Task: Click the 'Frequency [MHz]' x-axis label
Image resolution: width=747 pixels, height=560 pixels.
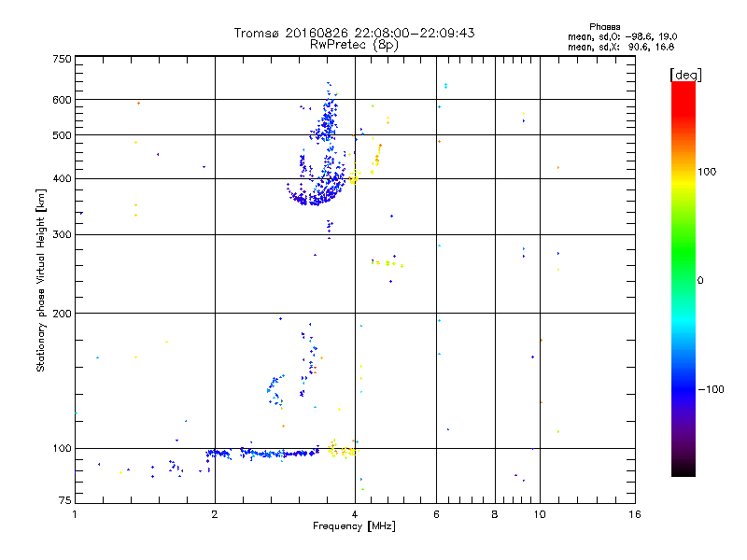Action: click(354, 526)
